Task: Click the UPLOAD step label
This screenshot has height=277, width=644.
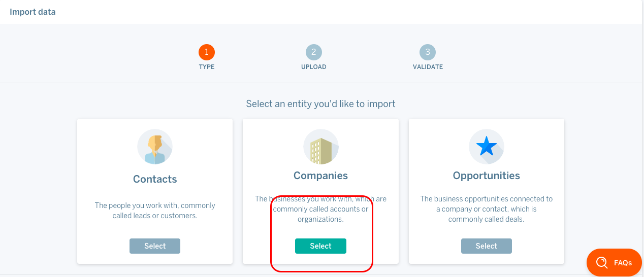Action: click(314, 67)
